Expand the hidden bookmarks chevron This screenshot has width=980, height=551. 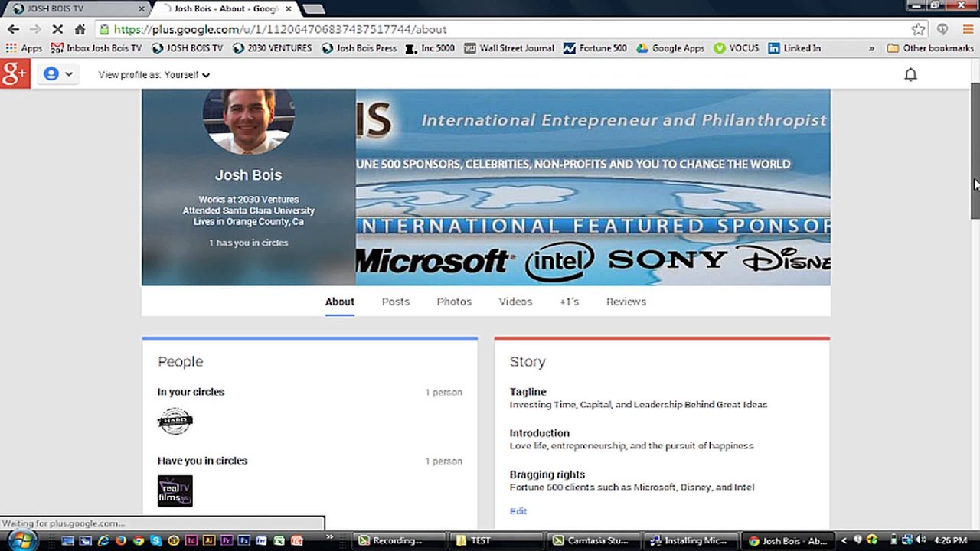tap(871, 47)
